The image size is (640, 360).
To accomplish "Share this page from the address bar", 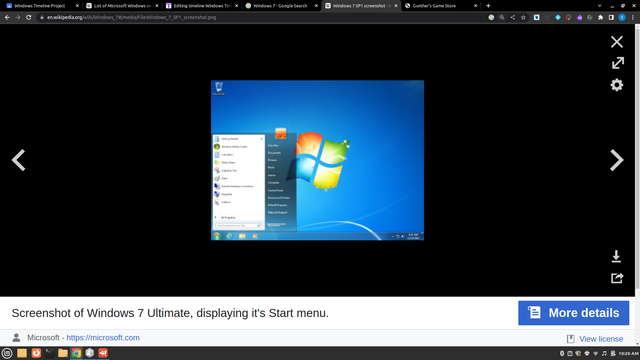I will [x=513, y=18].
